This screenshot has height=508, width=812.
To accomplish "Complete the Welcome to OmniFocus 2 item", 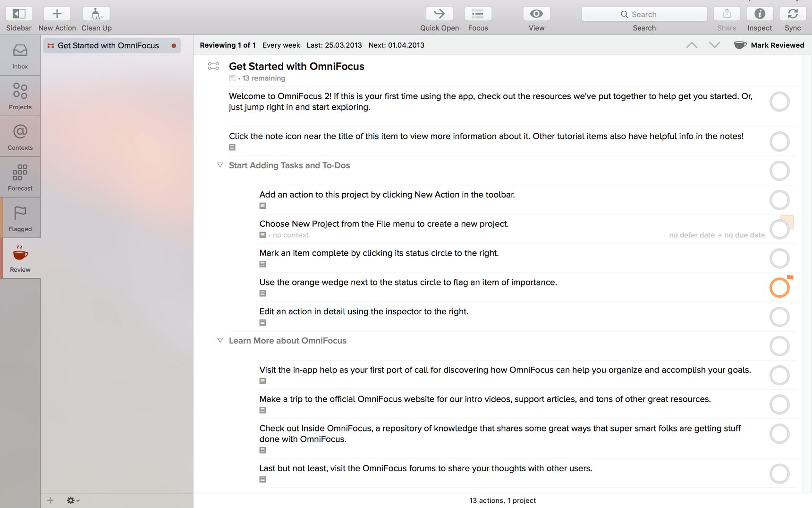I will pos(779,102).
